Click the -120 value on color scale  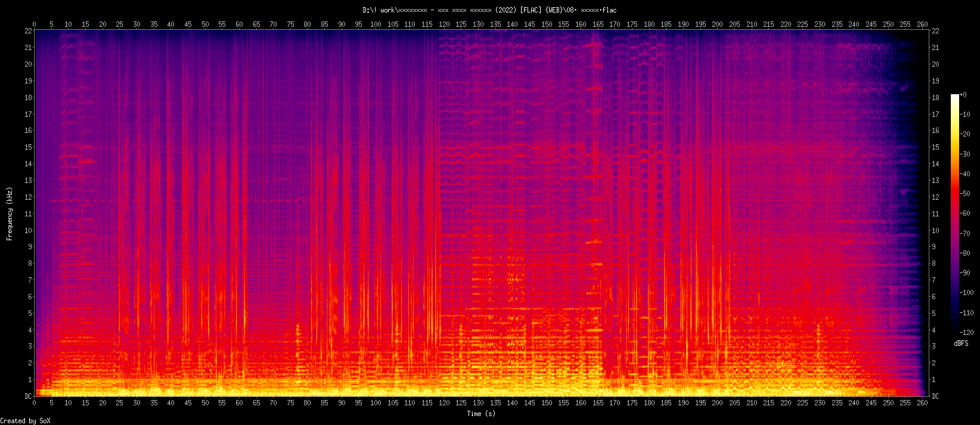(x=966, y=332)
